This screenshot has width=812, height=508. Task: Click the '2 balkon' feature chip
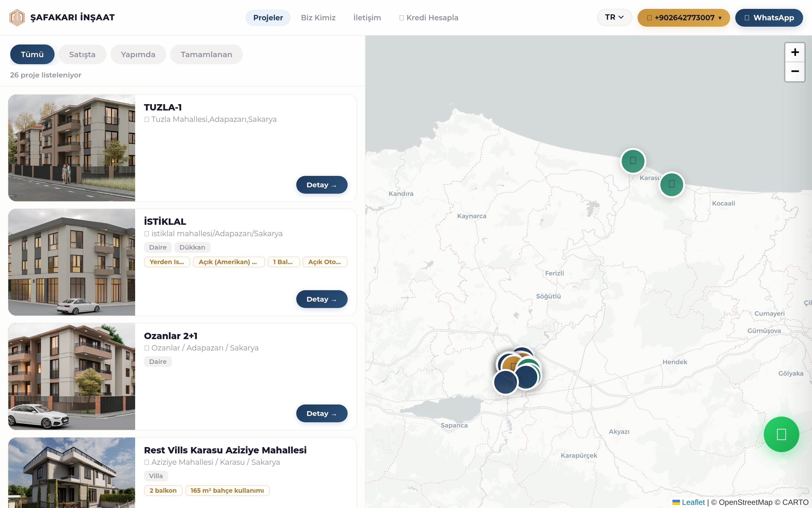tap(163, 491)
